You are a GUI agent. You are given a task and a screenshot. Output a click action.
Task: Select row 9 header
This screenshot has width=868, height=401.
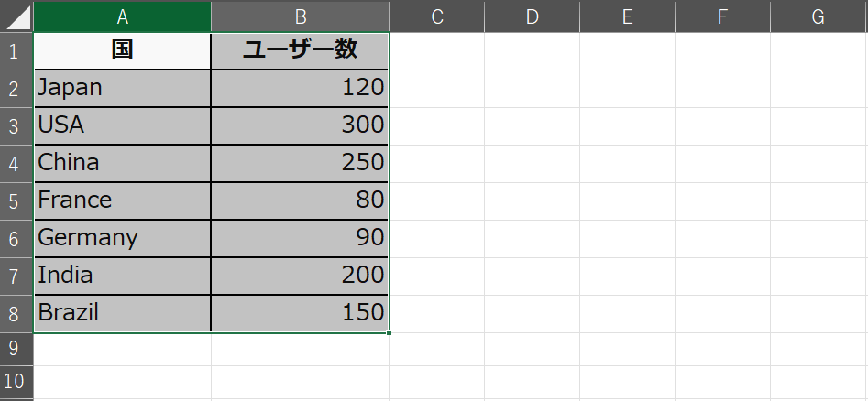coord(16,349)
